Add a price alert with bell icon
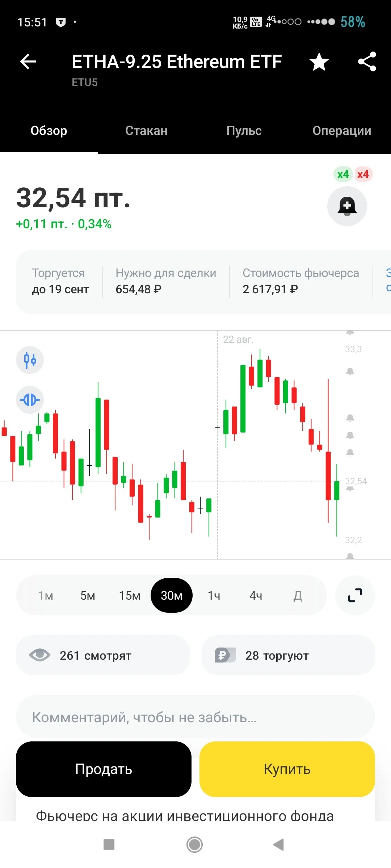391x868 pixels. [x=347, y=206]
